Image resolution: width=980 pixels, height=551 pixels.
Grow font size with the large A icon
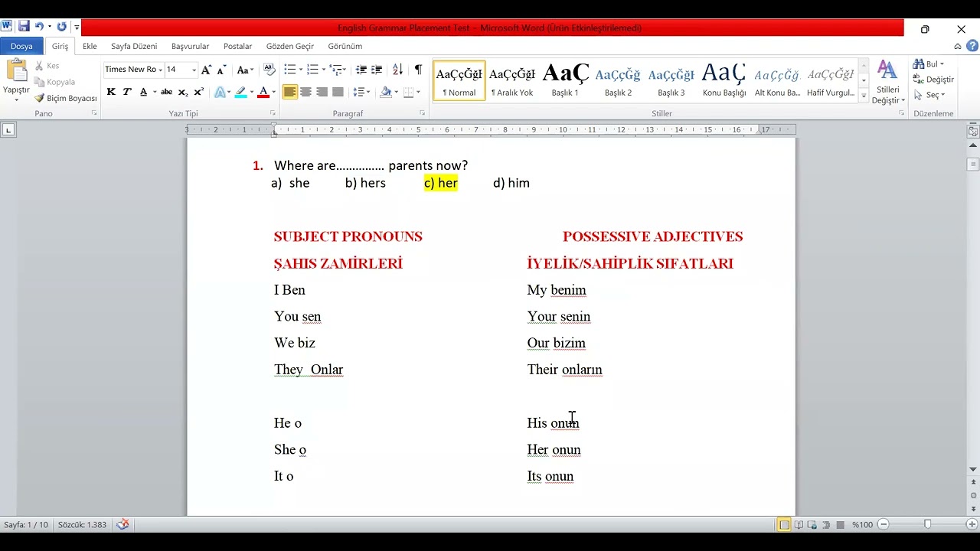click(206, 70)
